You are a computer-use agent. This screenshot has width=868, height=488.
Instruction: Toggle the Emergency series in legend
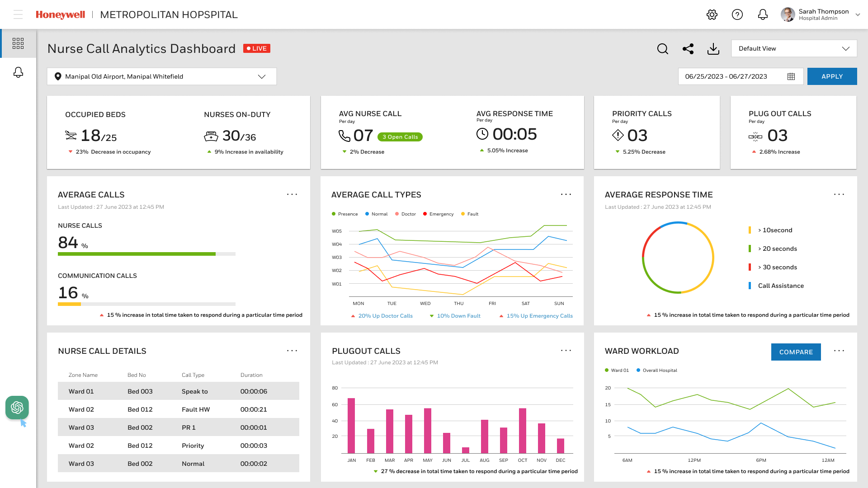pyautogui.click(x=438, y=214)
